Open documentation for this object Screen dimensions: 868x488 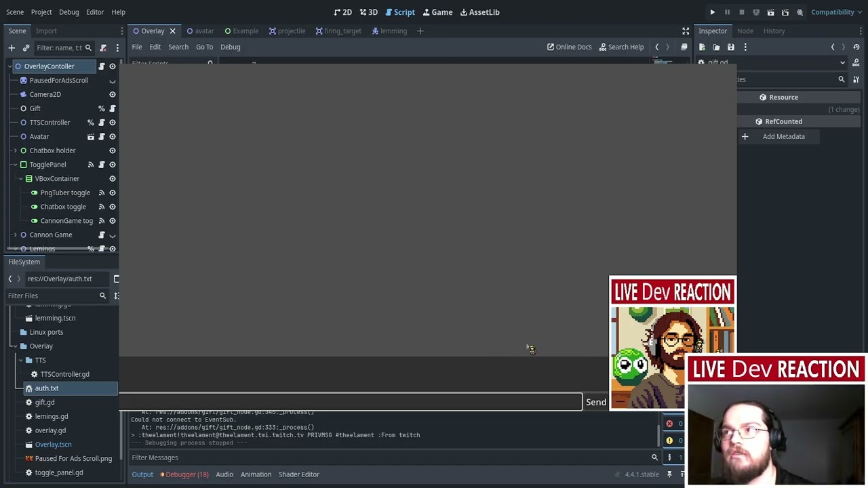pyautogui.click(x=856, y=62)
